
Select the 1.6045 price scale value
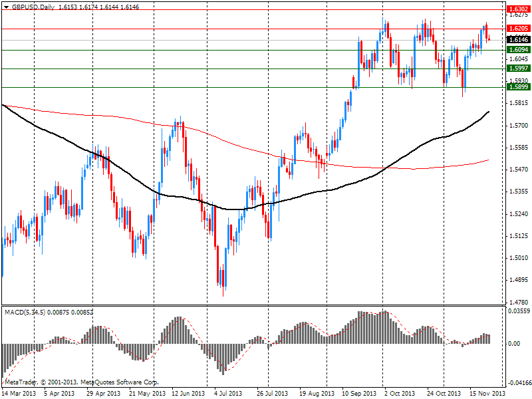[519, 59]
